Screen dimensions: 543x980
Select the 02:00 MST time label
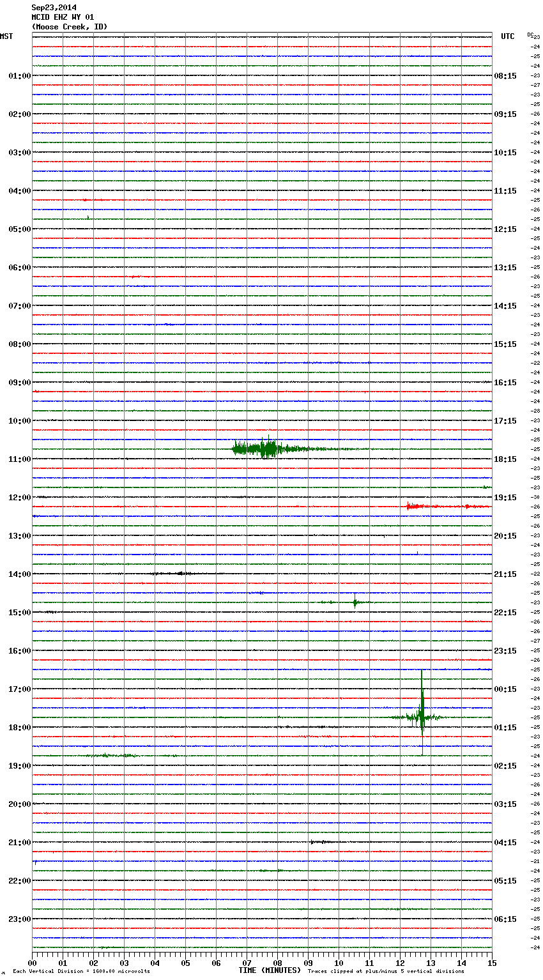click(x=20, y=114)
